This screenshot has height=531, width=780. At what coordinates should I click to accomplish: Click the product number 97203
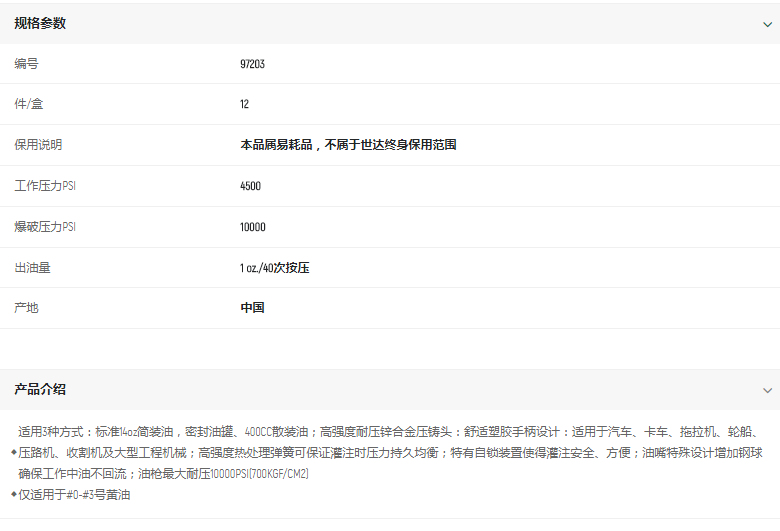[252, 64]
